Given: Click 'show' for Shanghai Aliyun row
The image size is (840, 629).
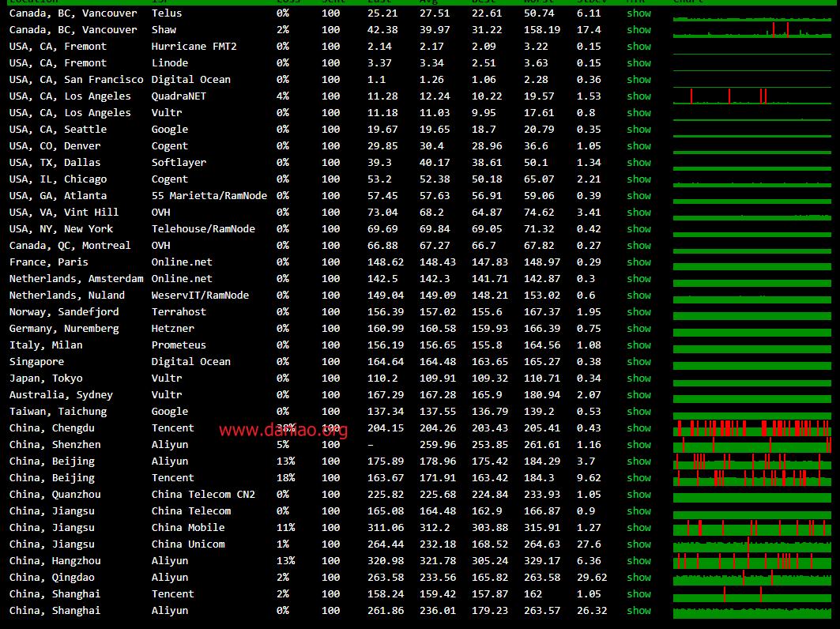Looking at the screenshot, I should pyautogui.click(x=638, y=612).
